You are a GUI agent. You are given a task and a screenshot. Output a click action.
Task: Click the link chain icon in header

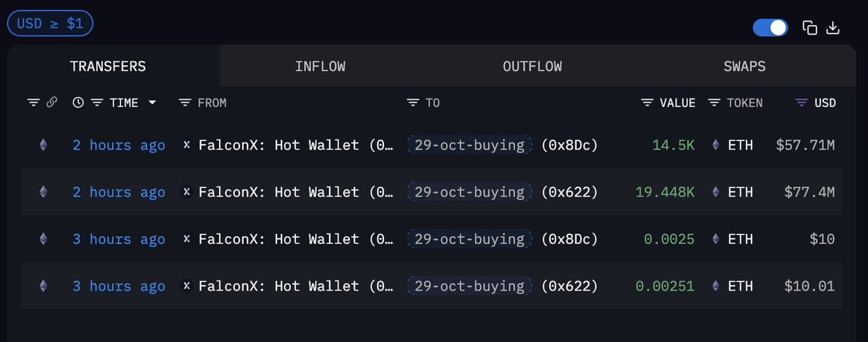51,103
